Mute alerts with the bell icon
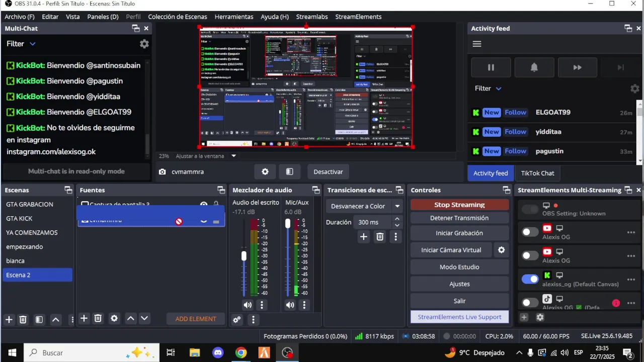Viewport: 644px width, 362px height. tap(534, 67)
